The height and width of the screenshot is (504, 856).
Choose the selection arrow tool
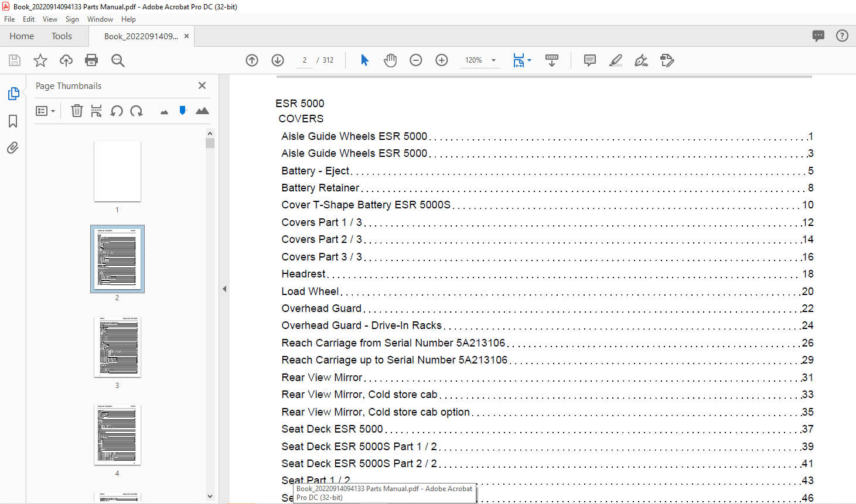click(364, 60)
